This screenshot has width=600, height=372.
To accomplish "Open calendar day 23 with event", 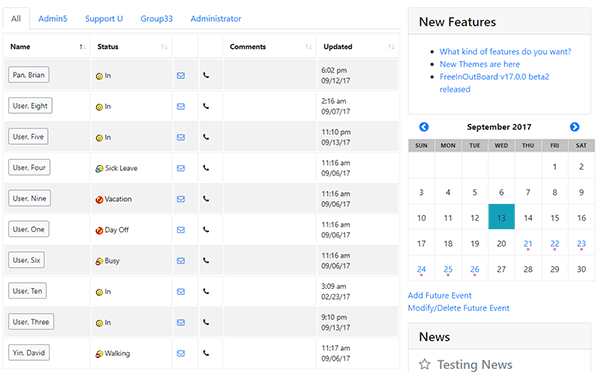I will 581,244.
